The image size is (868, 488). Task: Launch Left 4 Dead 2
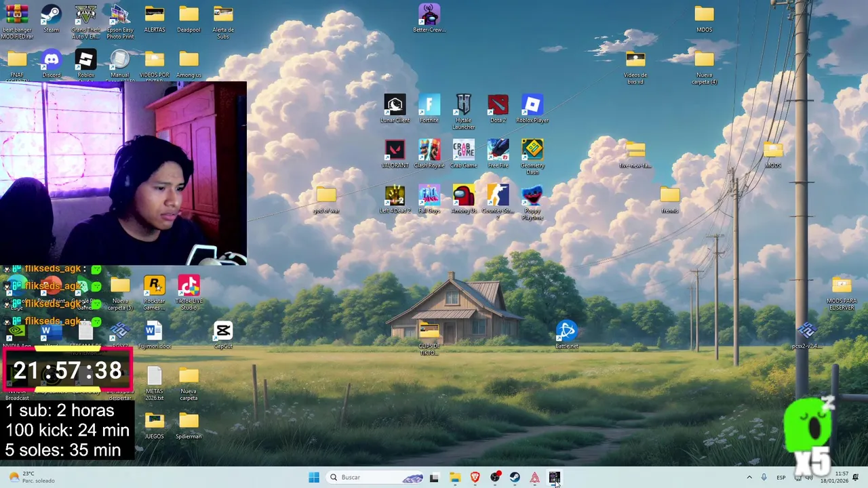(x=395, y=199)
